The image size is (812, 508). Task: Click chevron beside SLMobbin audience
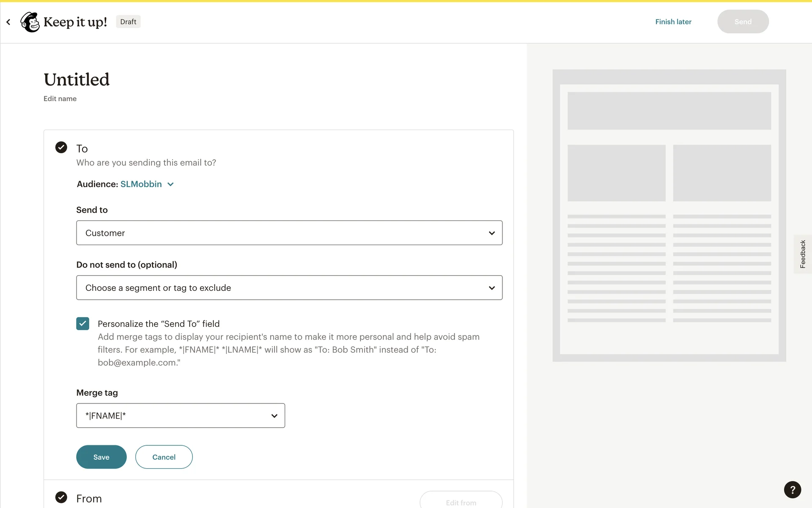[170, 185]
